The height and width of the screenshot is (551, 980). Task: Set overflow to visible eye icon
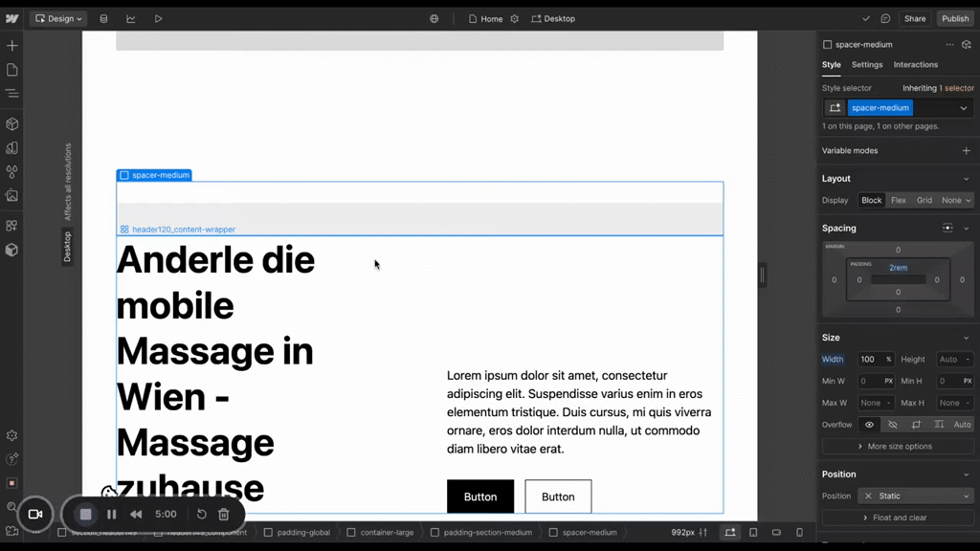[869, 425]
